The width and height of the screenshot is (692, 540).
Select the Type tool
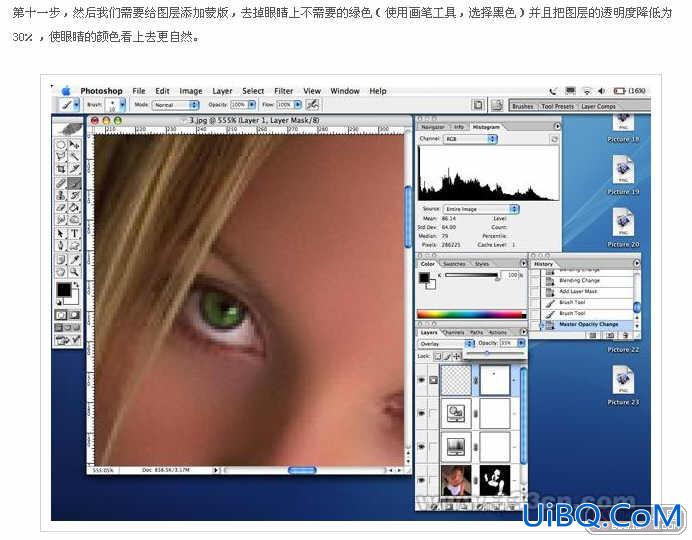click(74, 233)
